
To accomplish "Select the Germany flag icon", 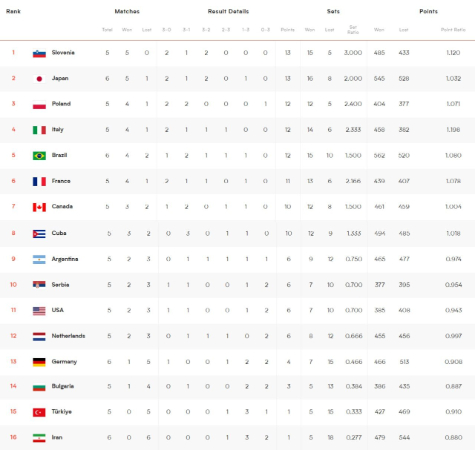I will point(39,362).
